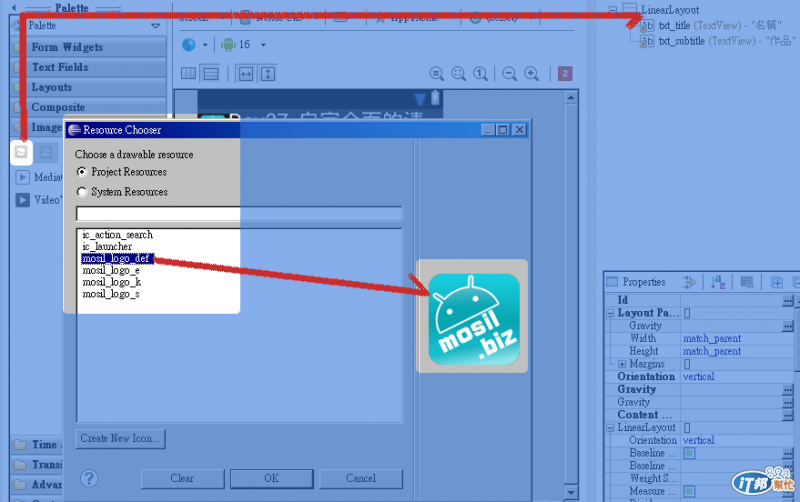Click the resource filter text field
The width and height of the screenshot is (800, 502).
coord(239,214)
